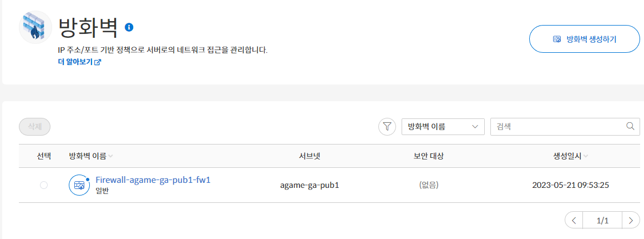Image resolution: width=644 pixels, height=239 pixels.
Task: Open the Firewall-agame-ga-pub1-fw1 link
Action: pos(153,180)
